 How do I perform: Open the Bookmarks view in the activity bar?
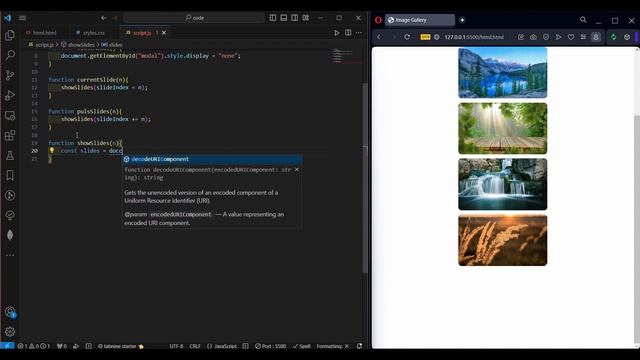(10, 176)
